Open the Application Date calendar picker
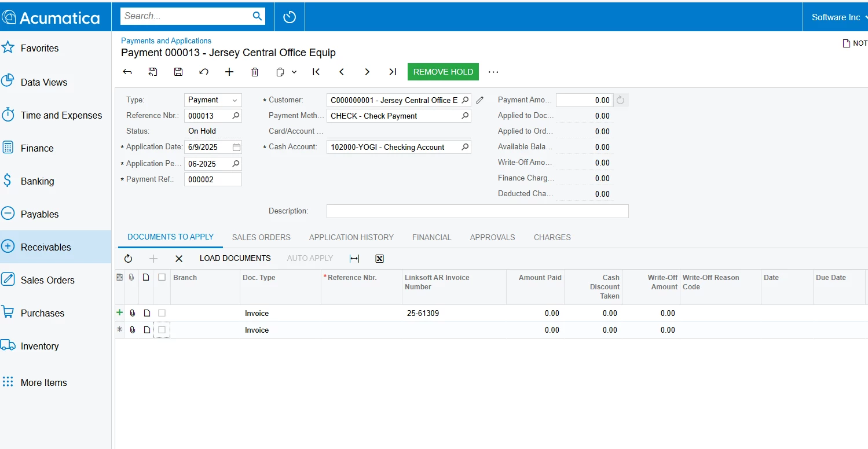This screenshot has height=449, width=868. point(236,147)
